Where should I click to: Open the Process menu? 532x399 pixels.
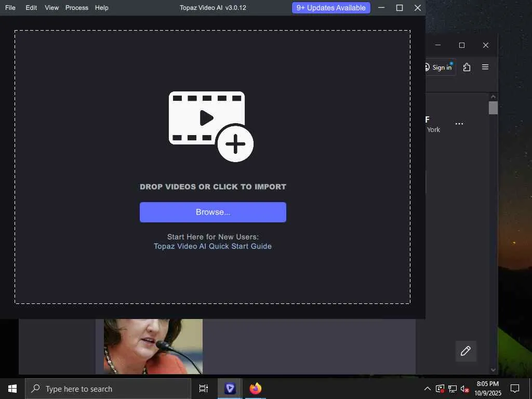pos(77,7)
